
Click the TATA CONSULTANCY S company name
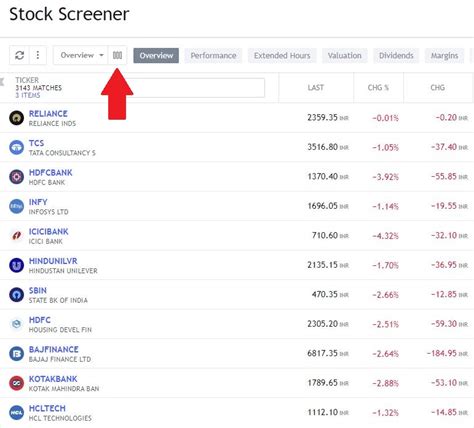(x=62, y=153)
